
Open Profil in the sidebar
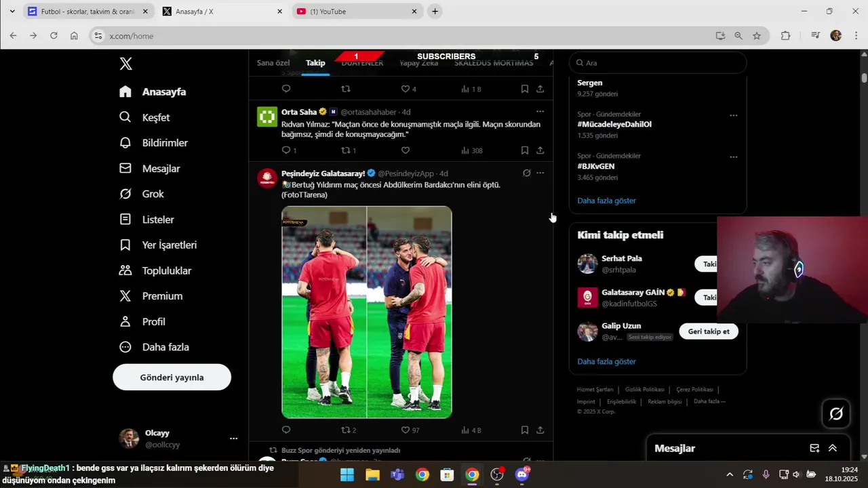point(142,321)
